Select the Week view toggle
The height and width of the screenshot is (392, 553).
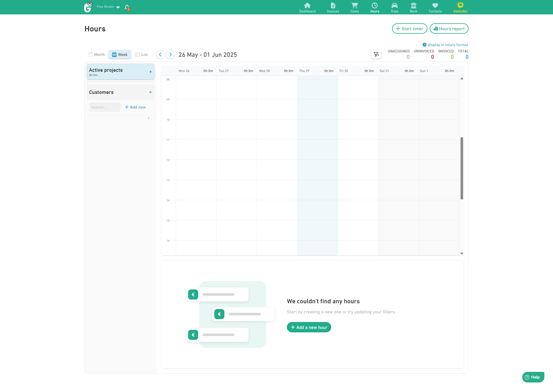pyautogui.click(x=120, y=54)
